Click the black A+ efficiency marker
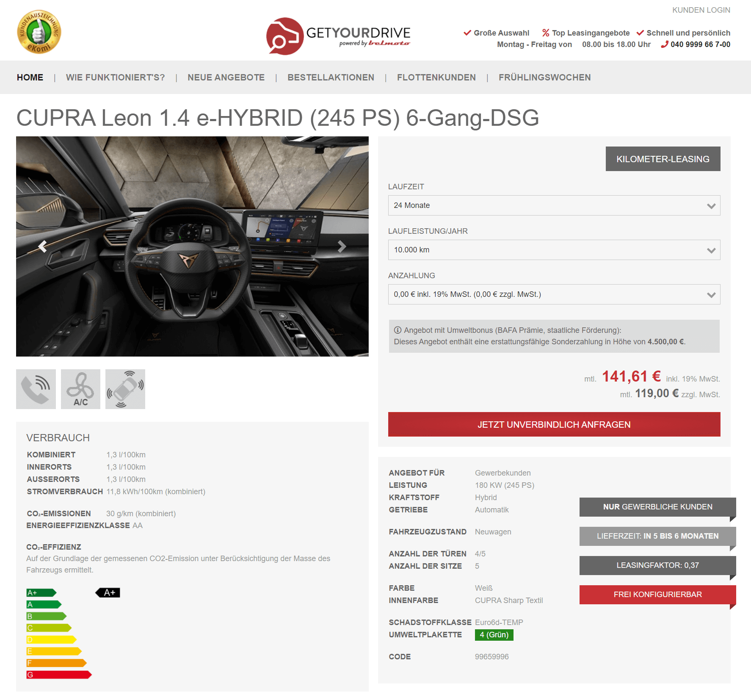751x700 pixels. [108, 592]
